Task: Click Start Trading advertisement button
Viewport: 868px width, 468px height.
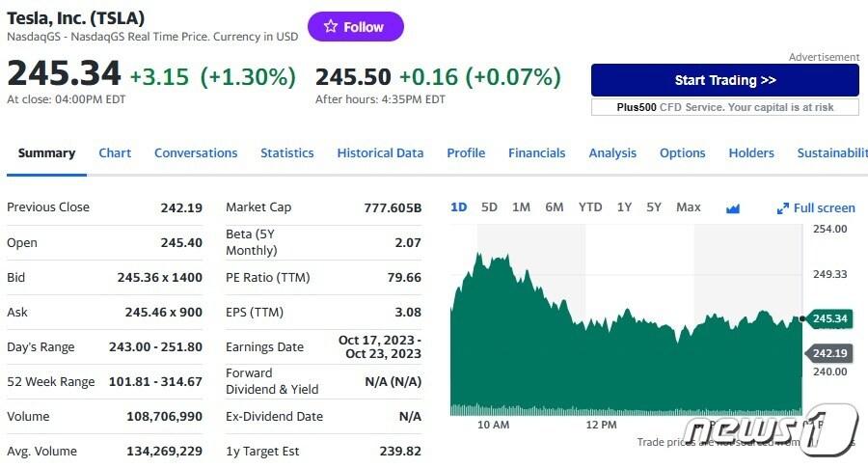Action: [x=724, y=80]
